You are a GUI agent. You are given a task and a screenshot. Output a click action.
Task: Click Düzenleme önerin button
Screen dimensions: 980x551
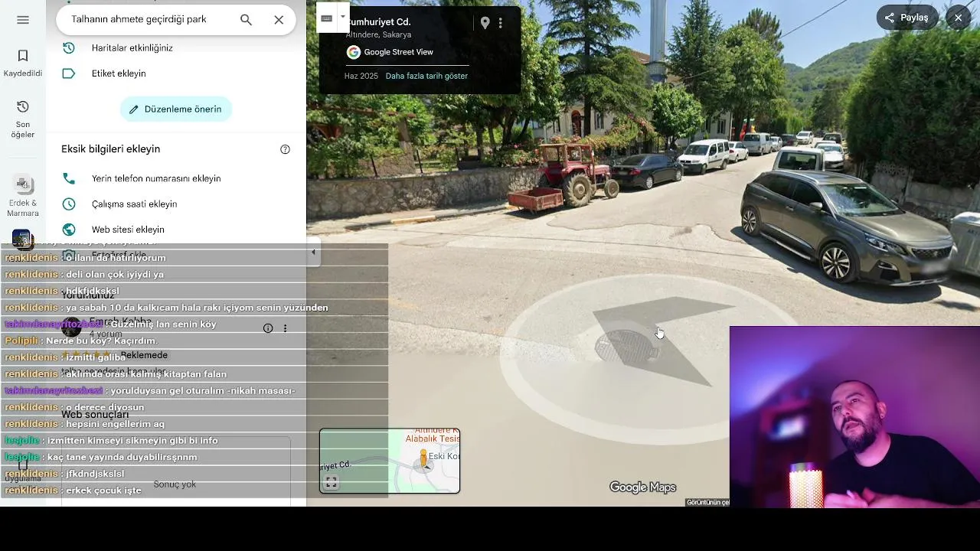[176, 109]
